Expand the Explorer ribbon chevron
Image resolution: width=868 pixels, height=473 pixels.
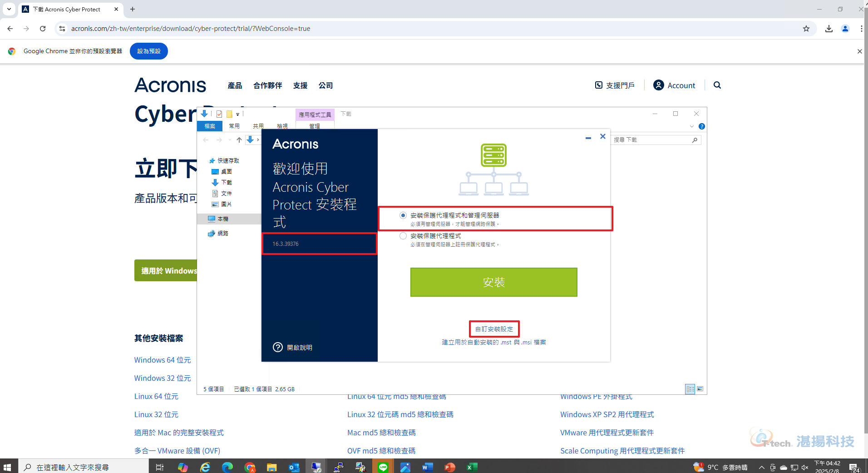click(x=692, y=126)
